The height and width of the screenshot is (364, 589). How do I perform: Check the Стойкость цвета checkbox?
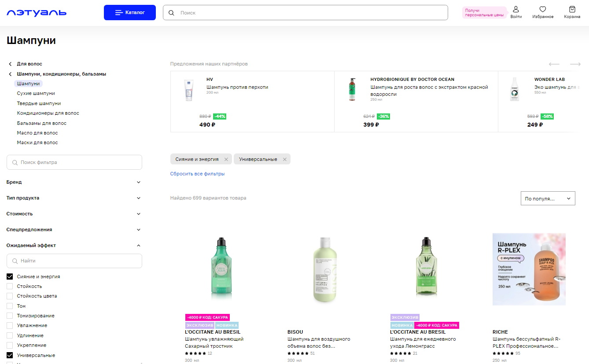click(x=10, y=296)
